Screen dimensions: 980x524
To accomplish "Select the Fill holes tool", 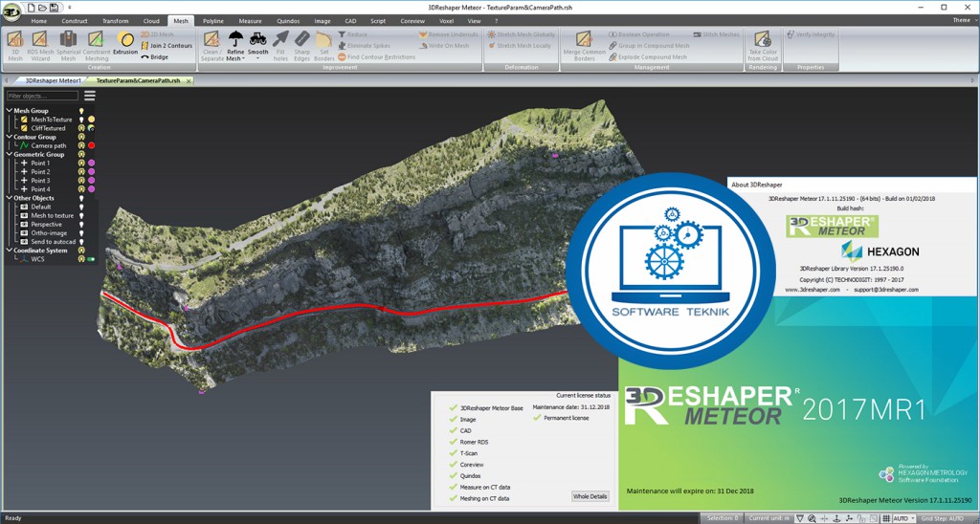I will 281,46.
